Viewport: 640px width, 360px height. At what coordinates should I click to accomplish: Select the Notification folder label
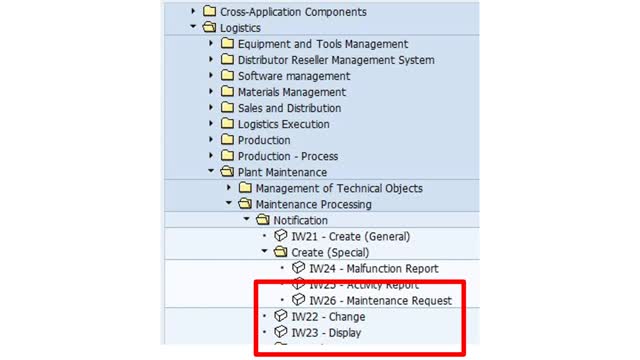300,220
